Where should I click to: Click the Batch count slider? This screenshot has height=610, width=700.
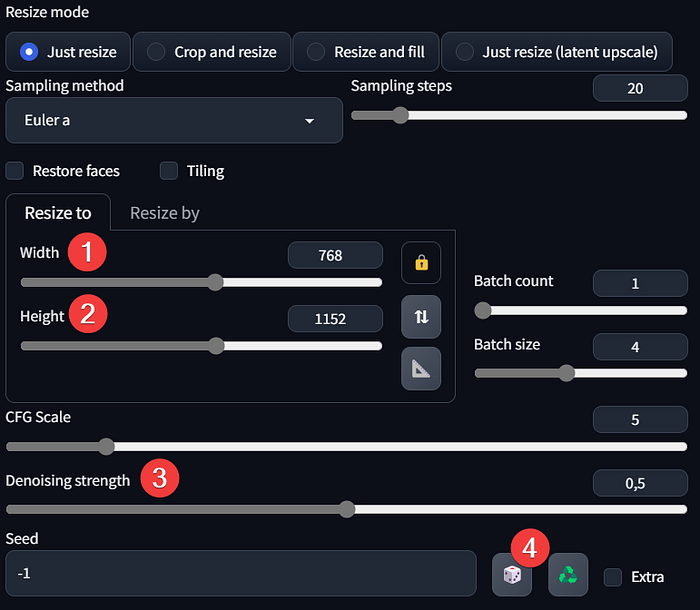[581, 310]
